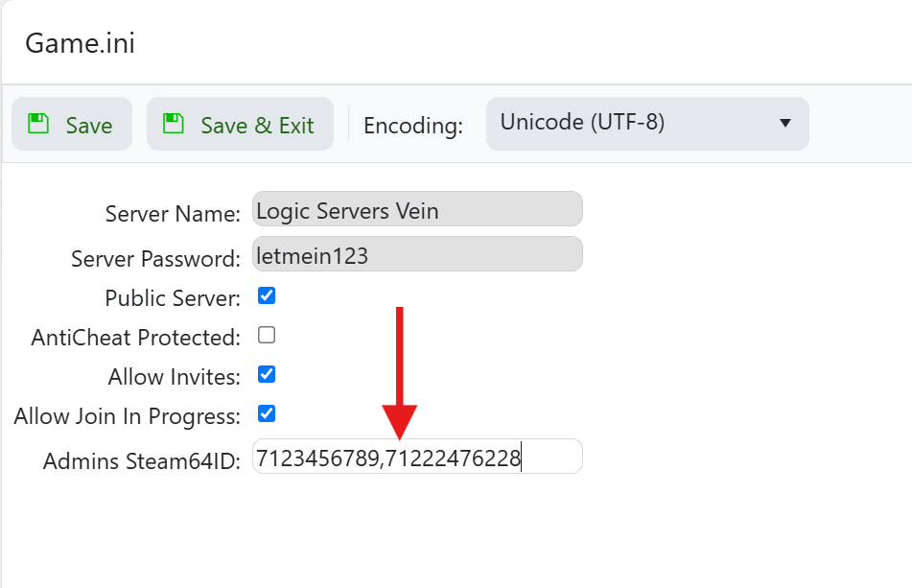The image size is (912, 588).
Task: Click the Game.ini file title
Action: (x=80, y=44)
